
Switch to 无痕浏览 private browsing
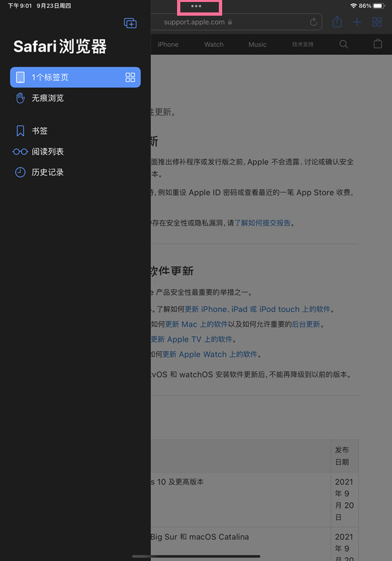(x=48, y=98)
